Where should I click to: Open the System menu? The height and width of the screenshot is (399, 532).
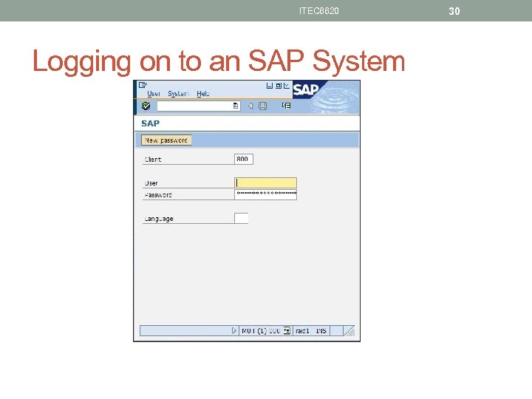(x=179, y=93)
